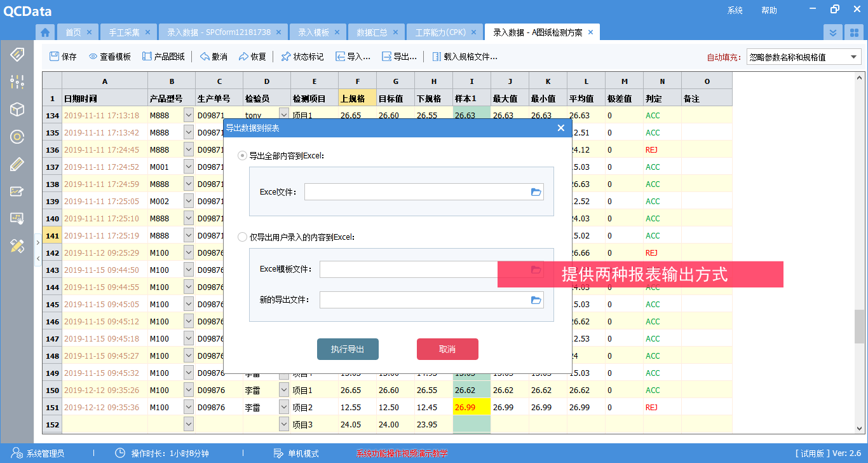Click inside the Excel文件 input field
Screen dimensions: 868x463
coord(424,191)
